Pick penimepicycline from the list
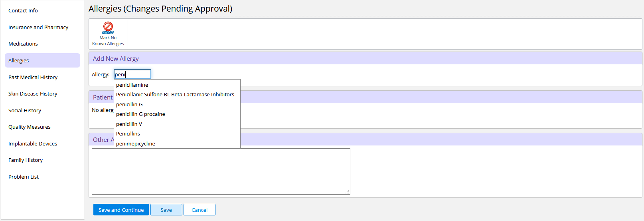 [177, 143]
